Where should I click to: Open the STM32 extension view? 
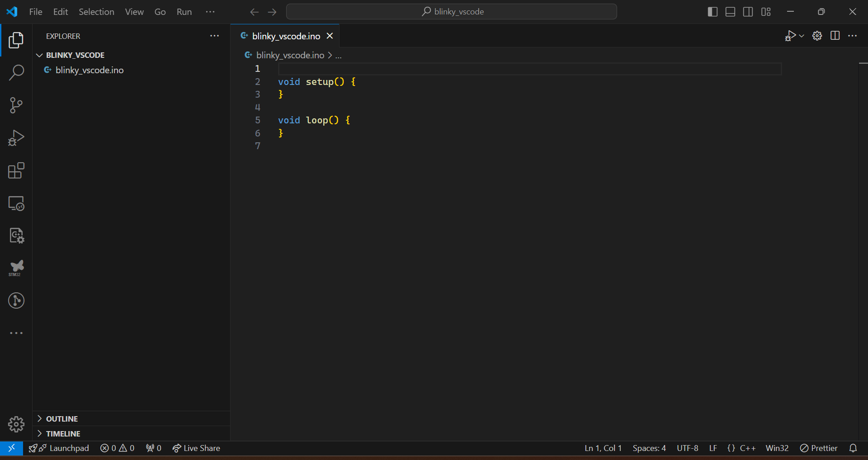pyautogui.click(x=16, y=268)
